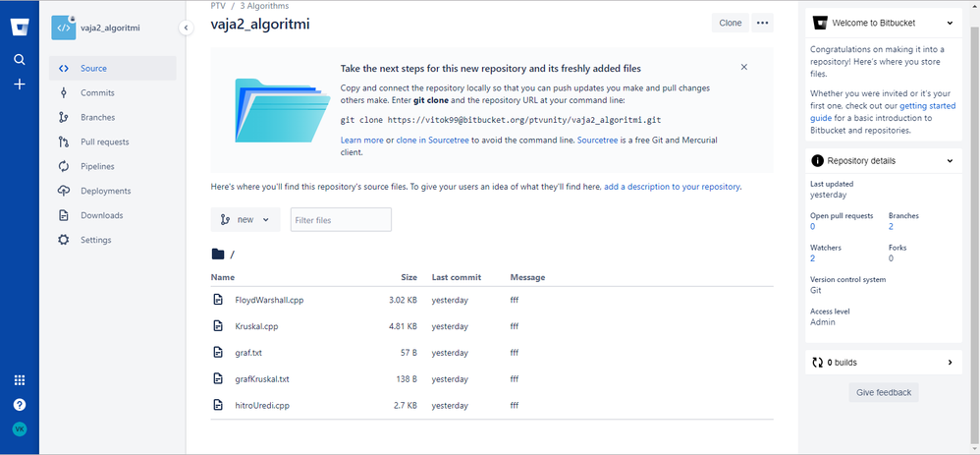Click the Deployments cloud icon
The height and width of the screenshot is (455, 980).
[x=63, y=191]
